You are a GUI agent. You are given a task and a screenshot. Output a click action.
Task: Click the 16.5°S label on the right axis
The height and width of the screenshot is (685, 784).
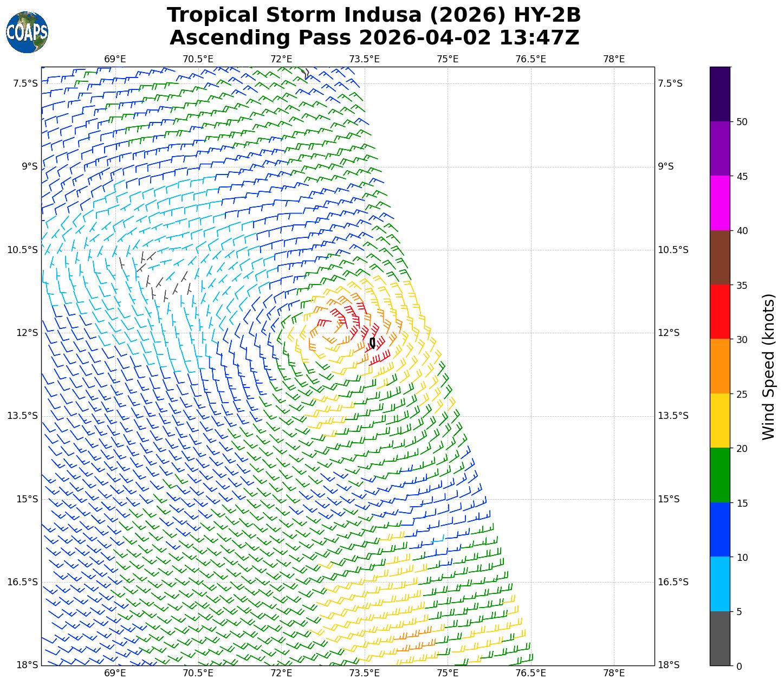(673, 582)
